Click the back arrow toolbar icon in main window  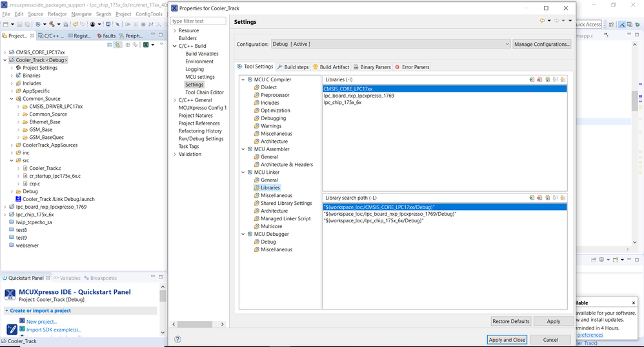coord(75,25)
